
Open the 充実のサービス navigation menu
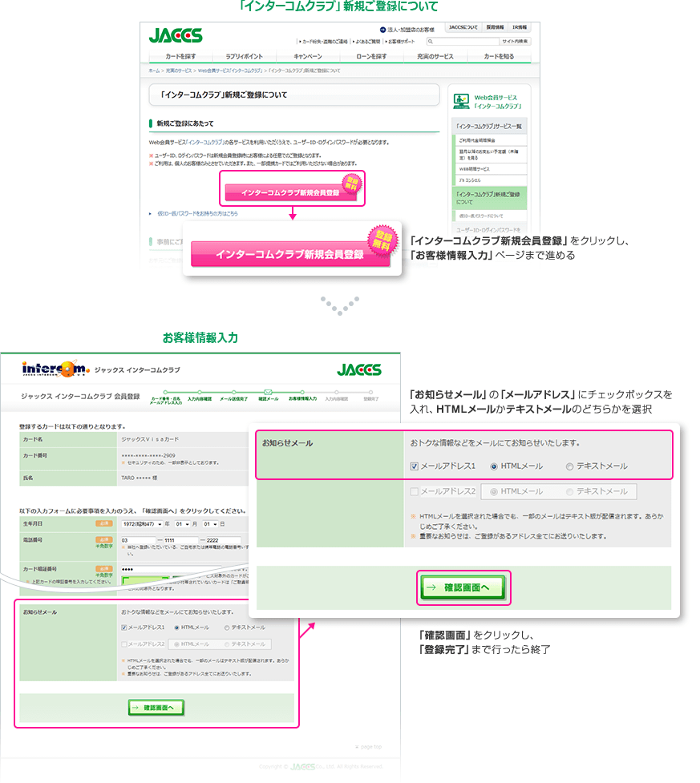435,56
